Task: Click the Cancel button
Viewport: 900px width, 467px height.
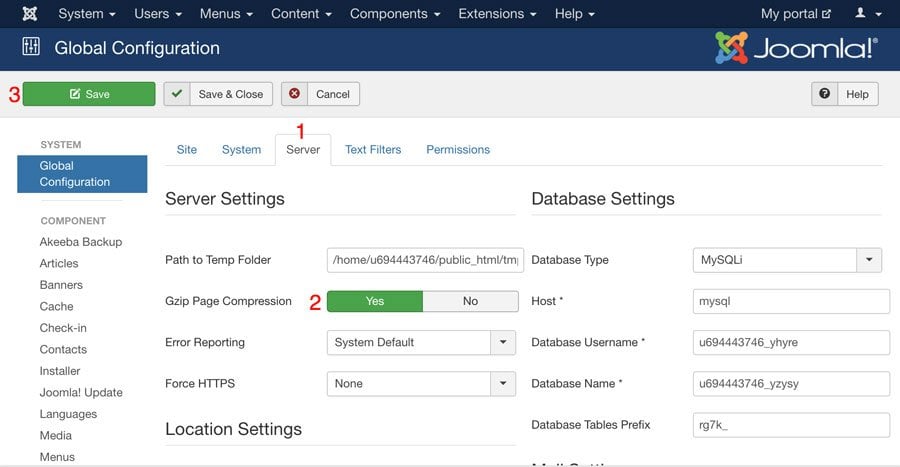Action: pos(320,94)
